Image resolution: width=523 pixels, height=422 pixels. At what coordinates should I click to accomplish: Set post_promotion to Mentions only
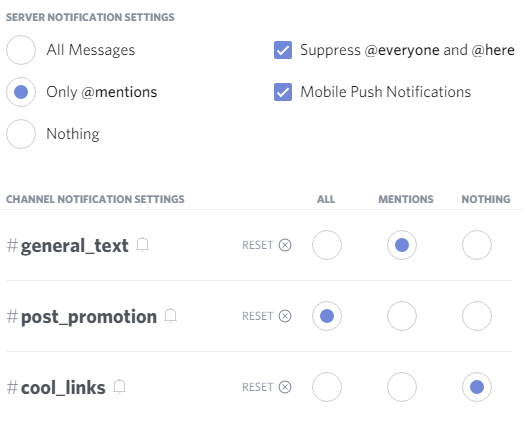pyautogui.click(x=402, y=316)
